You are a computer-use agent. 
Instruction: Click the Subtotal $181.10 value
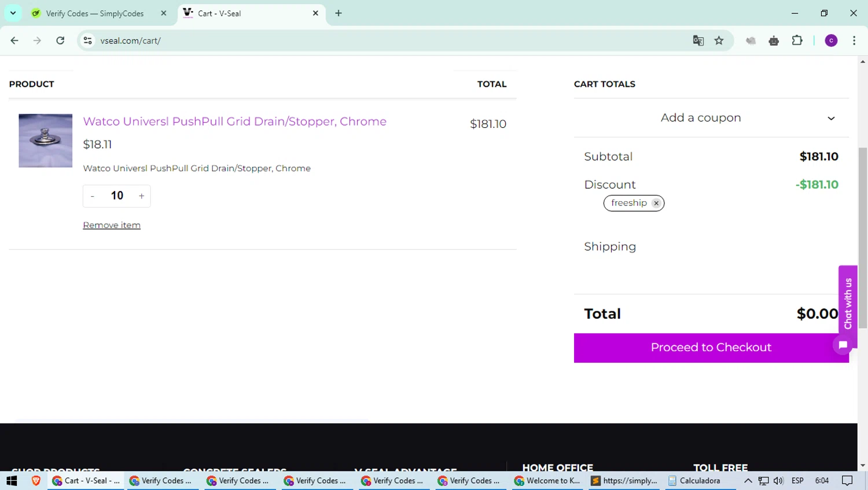pos(819,157)
